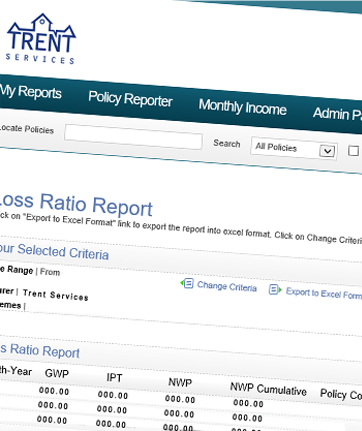362x431 pixels.
Task: Click the Policy Count column header
Action: click(x=341, y=395)
